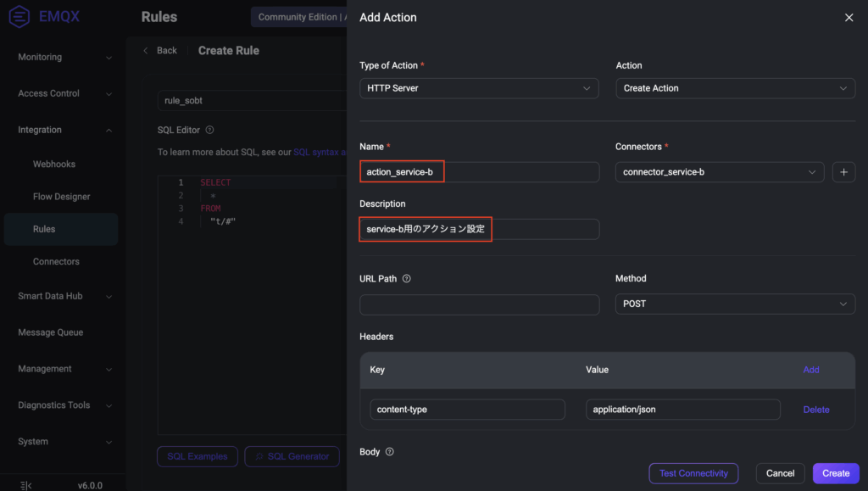Click the URL Path input field

(x=479, y=304)
